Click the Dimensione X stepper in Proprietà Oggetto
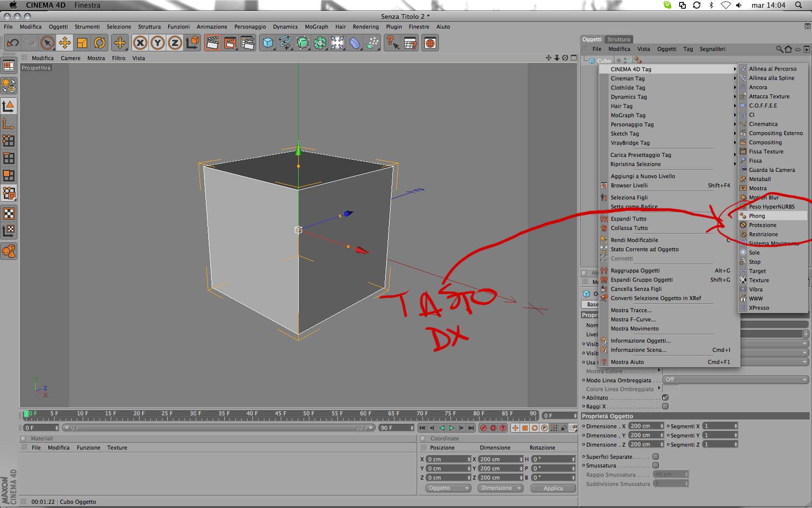This screenshot has height=508, width=812. pos(662,426)
